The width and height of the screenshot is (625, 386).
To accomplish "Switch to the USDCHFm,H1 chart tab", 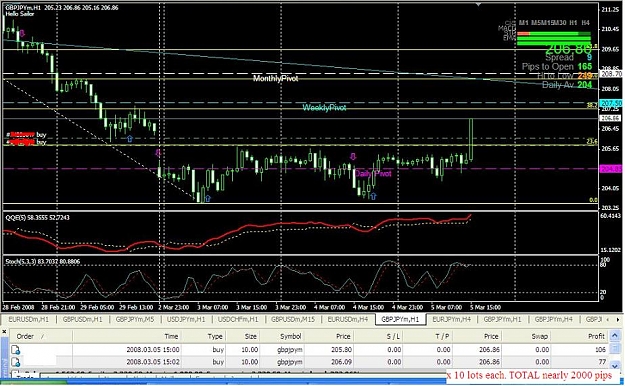I will pyautogui.click(x=238, y=319).
